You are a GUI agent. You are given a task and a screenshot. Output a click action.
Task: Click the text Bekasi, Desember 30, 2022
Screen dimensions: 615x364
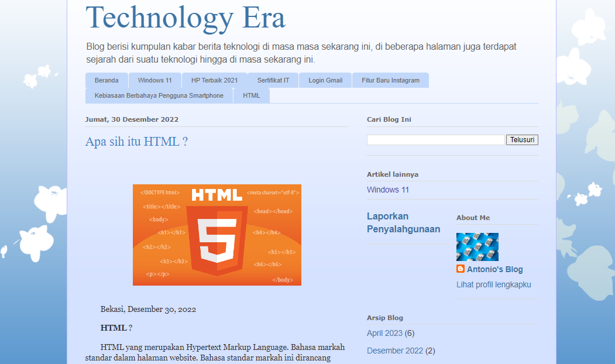tap(148, 309)
